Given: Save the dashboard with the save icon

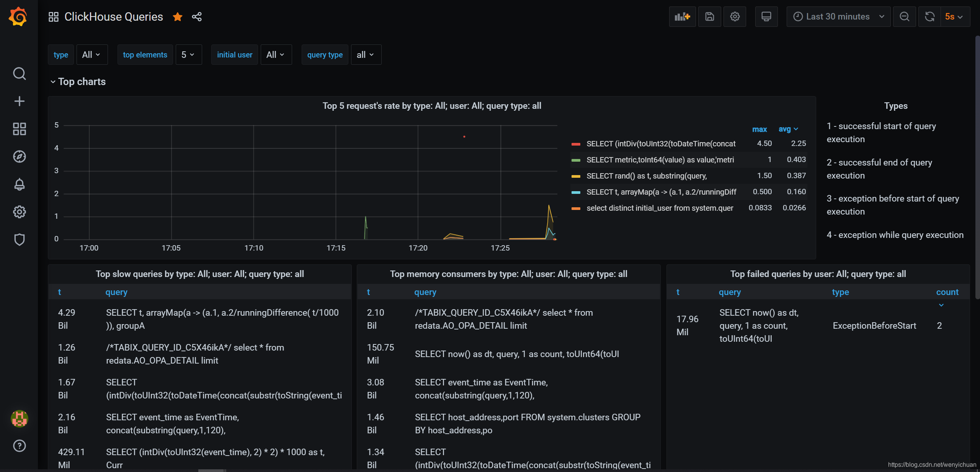Looking at the screenshot, I should pos(709,16).
